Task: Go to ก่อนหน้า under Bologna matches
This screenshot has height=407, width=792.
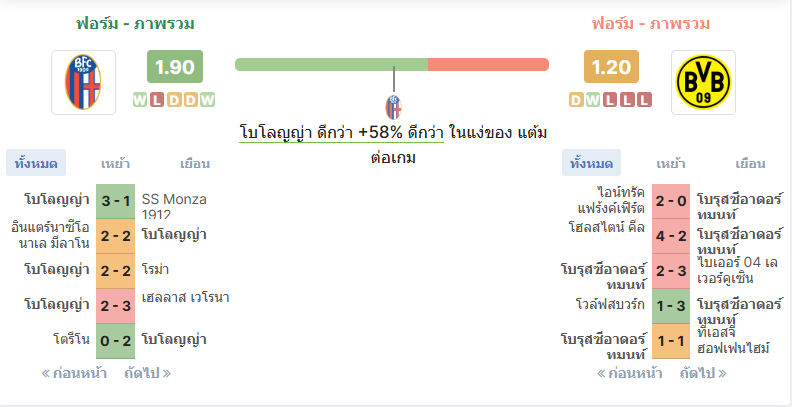Action: [74, 373]
